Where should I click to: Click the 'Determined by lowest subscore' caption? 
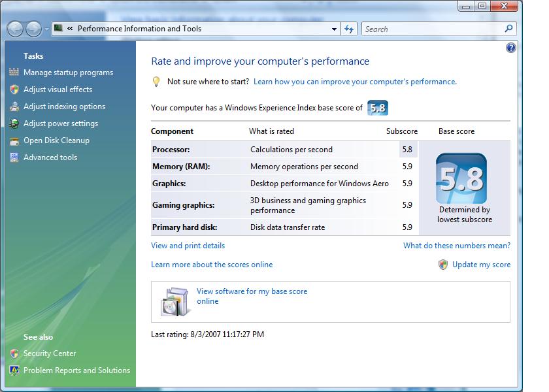point(465,214)
